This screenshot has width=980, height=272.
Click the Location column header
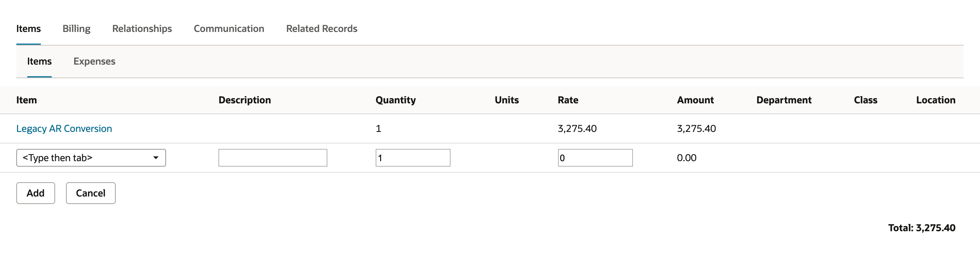[935, 100]
